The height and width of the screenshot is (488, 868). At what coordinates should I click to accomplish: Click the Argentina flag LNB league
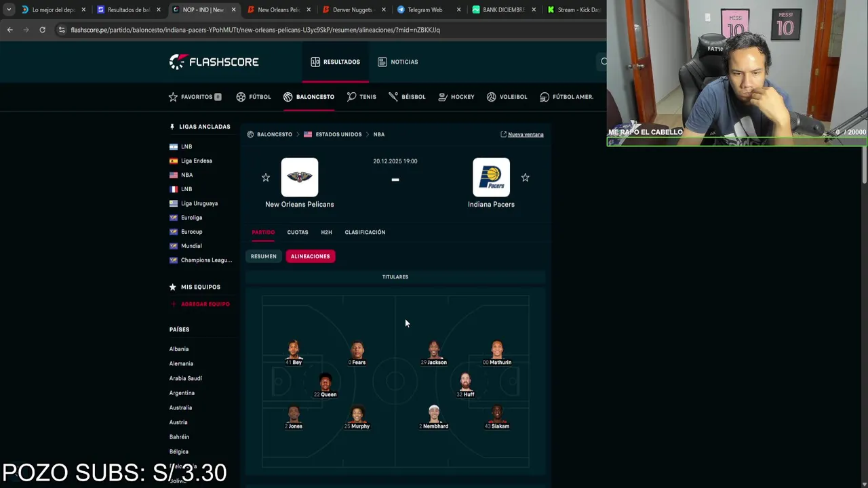181,146
